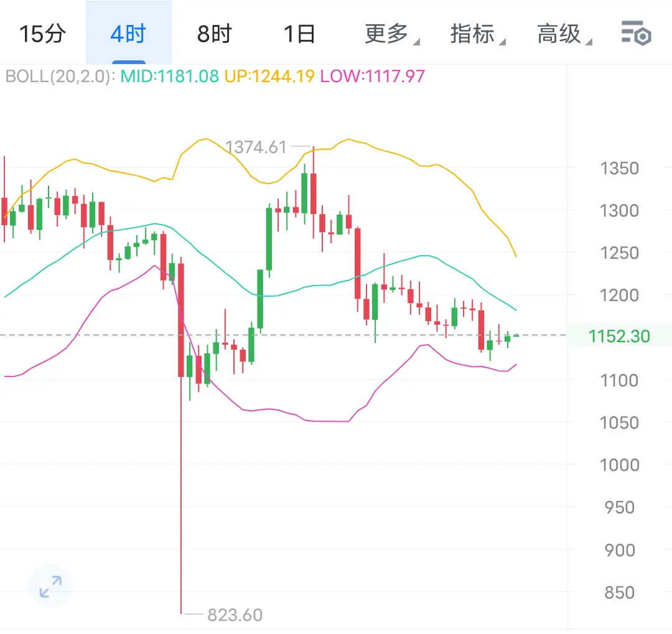The image size is (672, 634).
Task: Switch chart to 8时 interval
Action: coord(214,34)
